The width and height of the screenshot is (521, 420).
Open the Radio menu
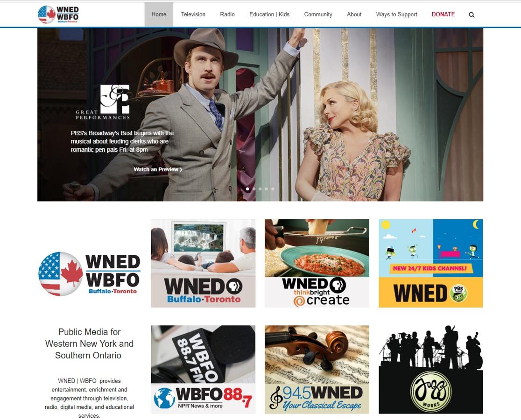227,14
